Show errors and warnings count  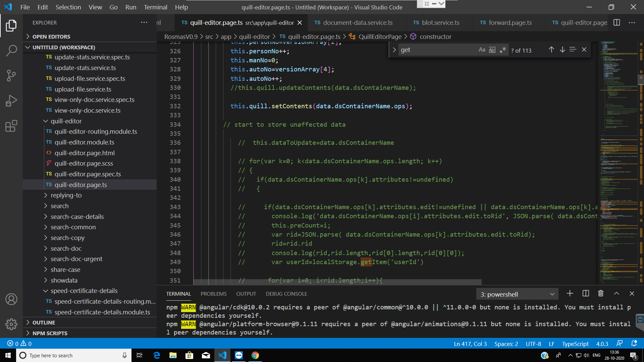19,344
